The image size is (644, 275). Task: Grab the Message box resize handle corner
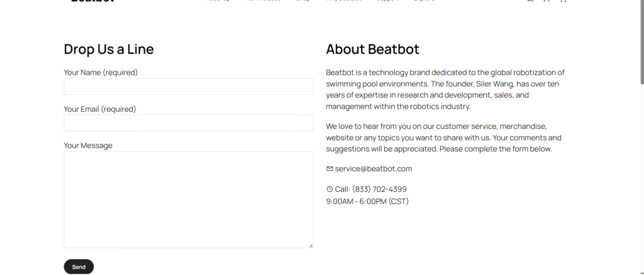coord(311,245)
